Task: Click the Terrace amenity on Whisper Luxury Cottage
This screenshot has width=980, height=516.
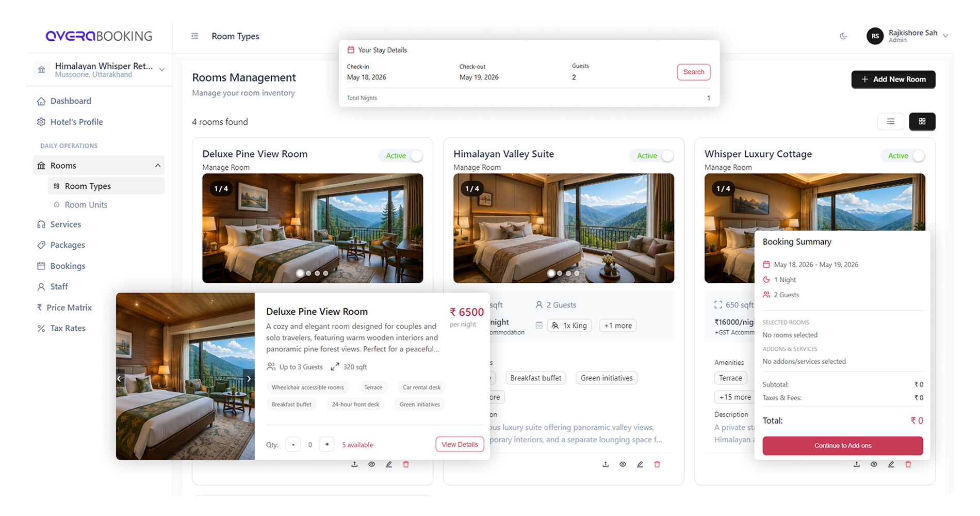Action: (730, 378)
